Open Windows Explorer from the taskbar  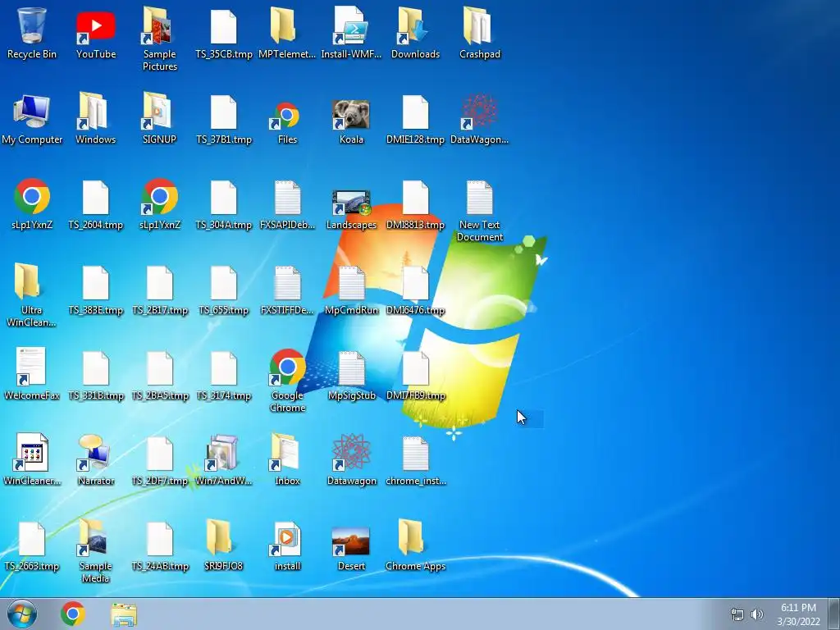pos(124,614)
